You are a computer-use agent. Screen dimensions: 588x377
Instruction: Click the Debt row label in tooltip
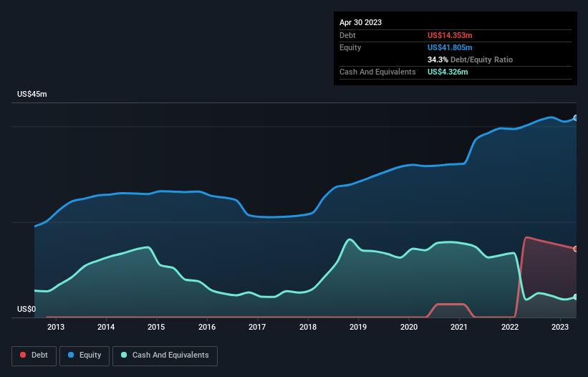click(347, 35)
